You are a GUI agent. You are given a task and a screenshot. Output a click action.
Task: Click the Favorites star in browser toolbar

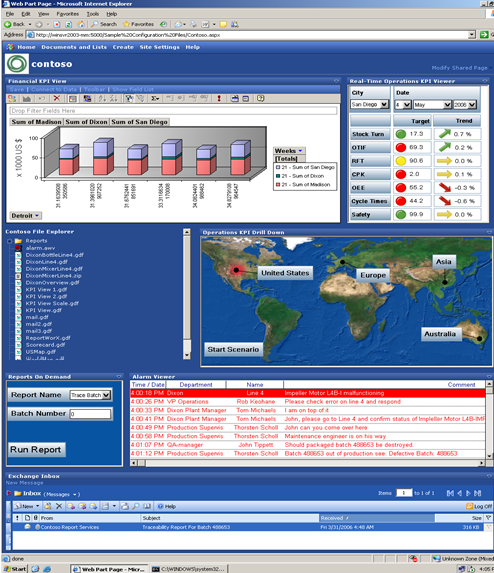click(x=126, y=24)
